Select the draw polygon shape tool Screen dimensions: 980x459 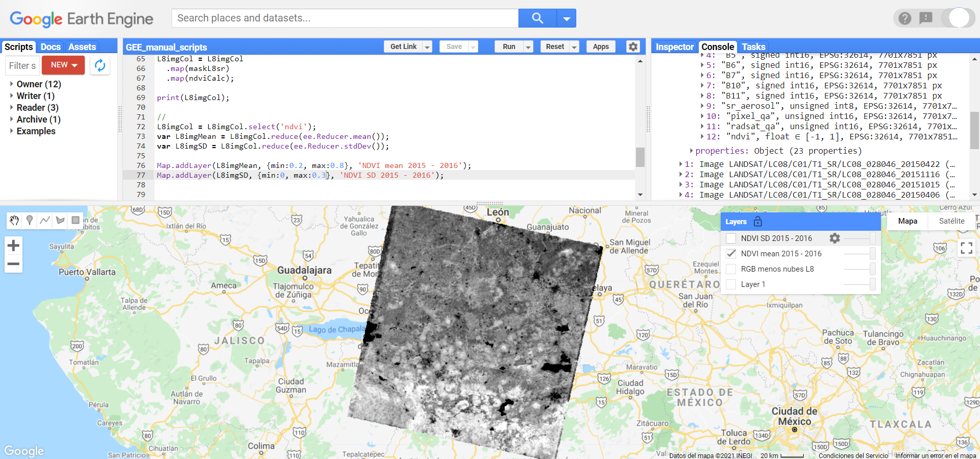60,220
